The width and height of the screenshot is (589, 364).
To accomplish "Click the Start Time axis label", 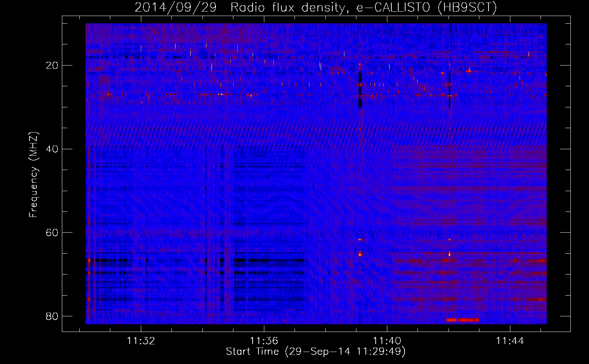I will tap(316, 352).
